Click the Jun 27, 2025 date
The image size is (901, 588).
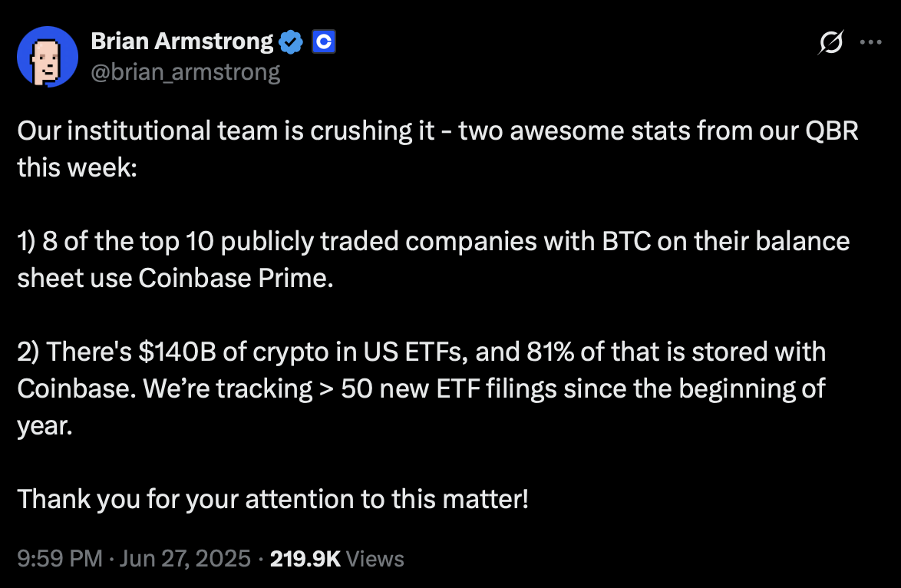tap(185, 558)
